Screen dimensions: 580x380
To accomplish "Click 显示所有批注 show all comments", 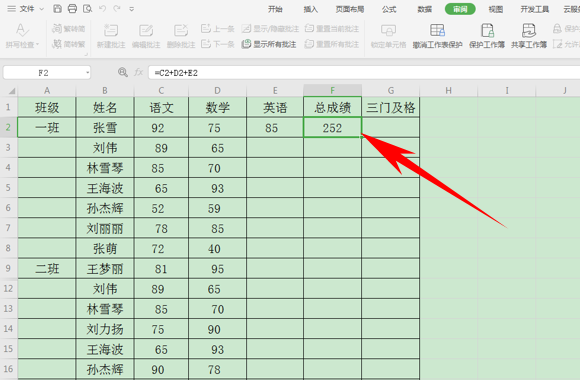I will click(x=269, y=44).
